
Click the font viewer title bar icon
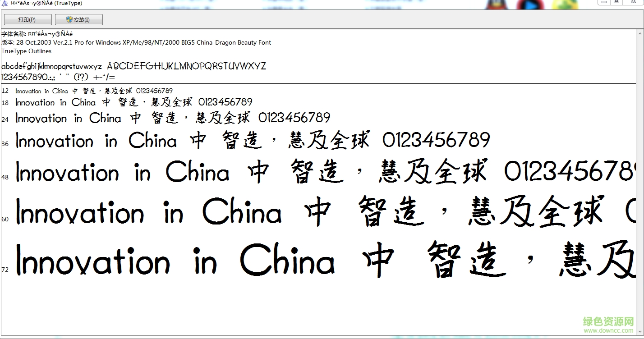pos(4,4)
